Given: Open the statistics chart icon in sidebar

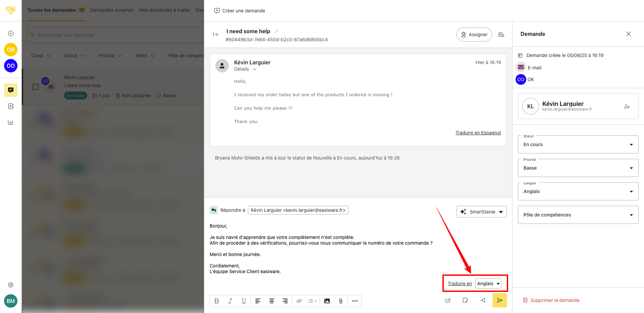Looking at the screenshot, I should coord(11,122).
